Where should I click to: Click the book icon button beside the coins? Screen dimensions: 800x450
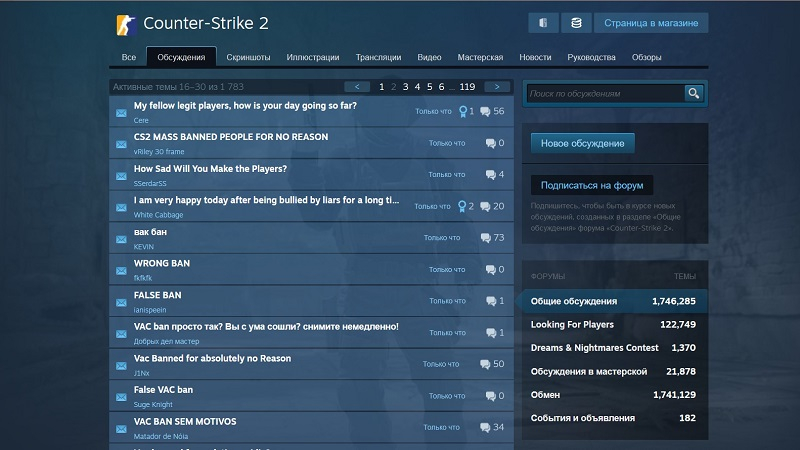pyautogui.click(x=543, y=23)
